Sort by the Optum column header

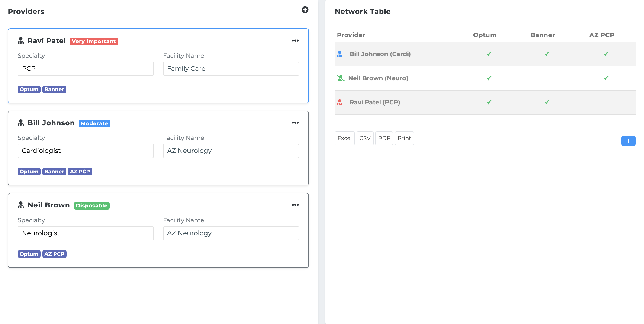[484, 35]
